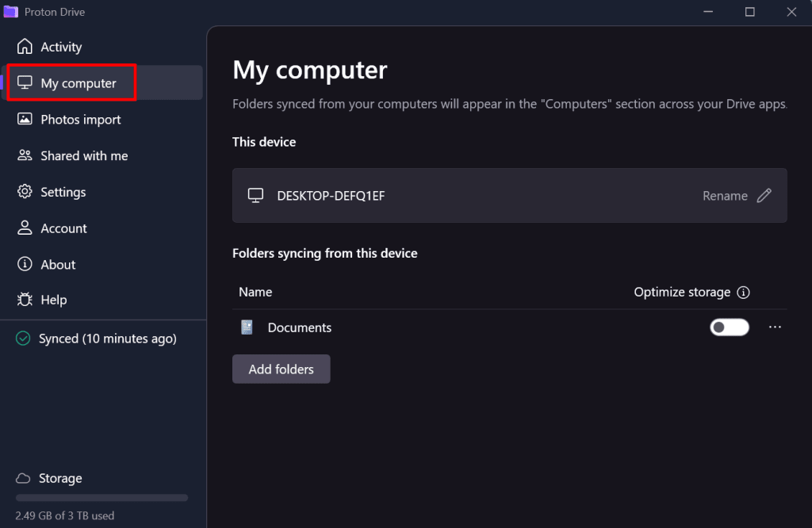Viewport: 812px width, 528px height.
Task: Toggle Optimize storage for Documents
Action: click(x=730, y=327)
